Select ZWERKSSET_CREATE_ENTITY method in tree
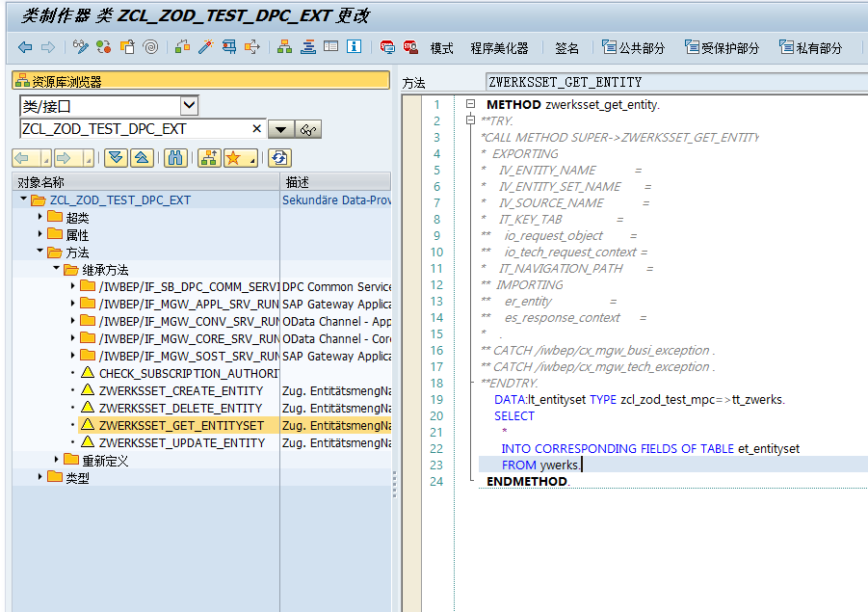 [180, 391]
